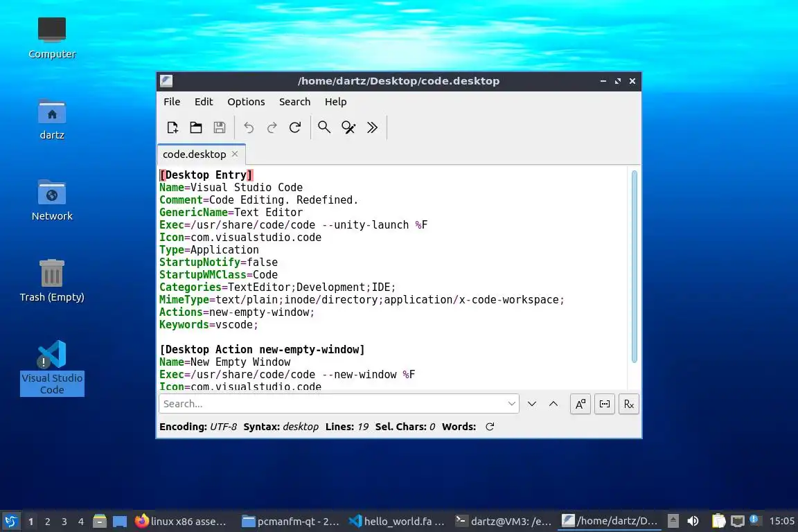The height and width of the screenshot is (532, 798).
Task: Switch to virtual desktop 4
Action: coord(81,522)
